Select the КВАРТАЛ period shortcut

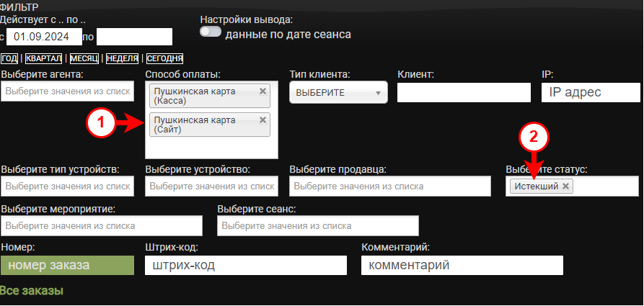click(43, 58)
